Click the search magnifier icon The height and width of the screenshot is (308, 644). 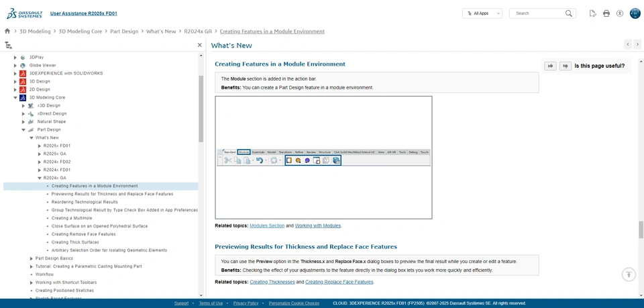[568, 13]
